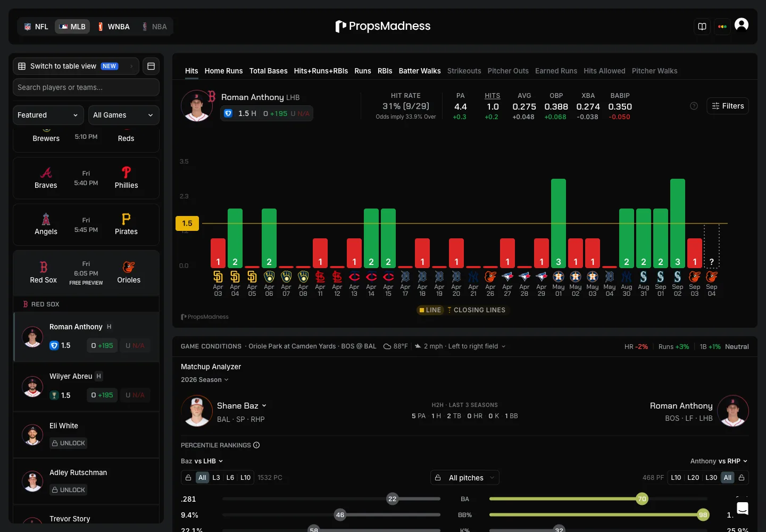
Task: Select Wilyer Abreu over +195
Action: pyautogui.click(x=102, y=395)
